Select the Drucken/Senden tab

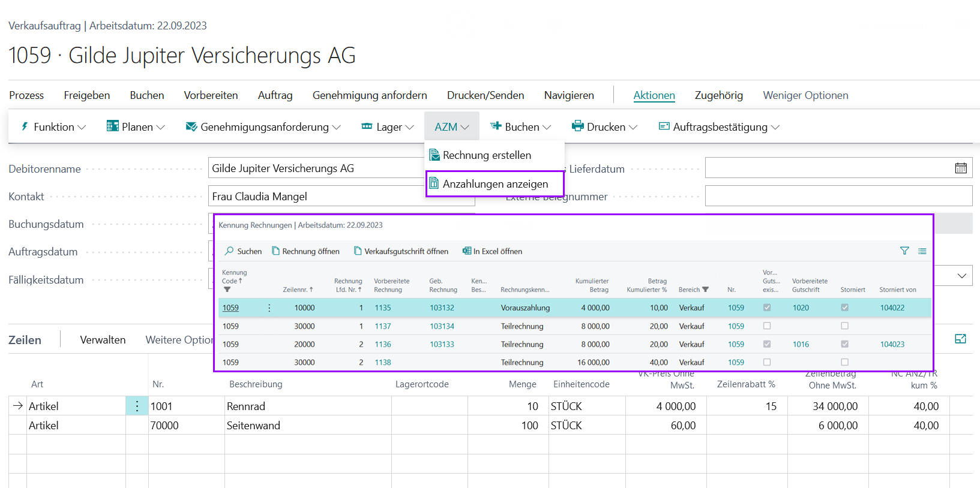(485, 95)
